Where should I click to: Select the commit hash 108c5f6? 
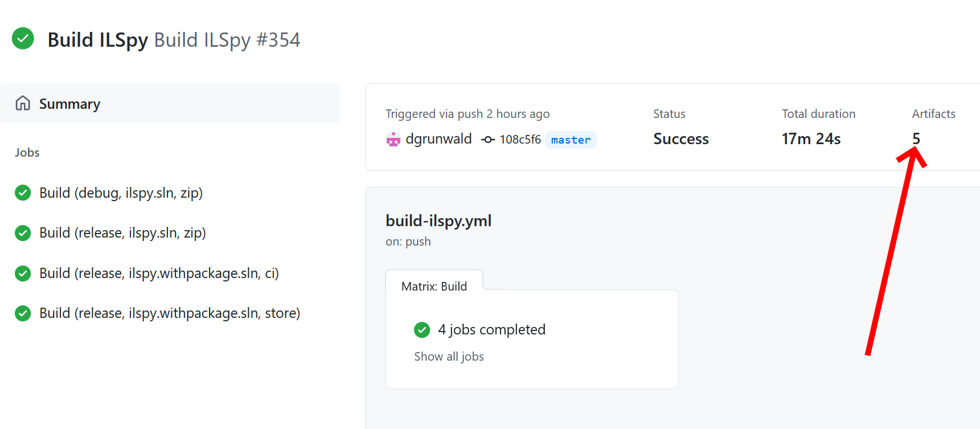519,139
